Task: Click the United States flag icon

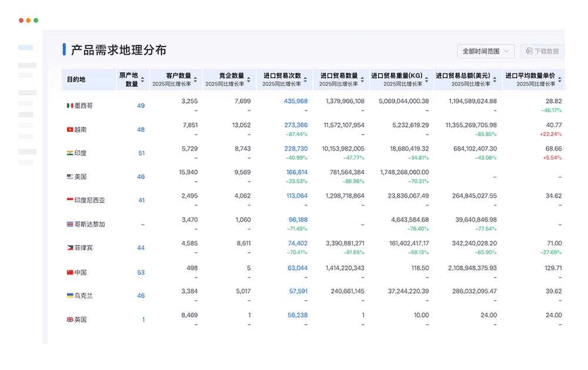Action: tap(69, 176)
